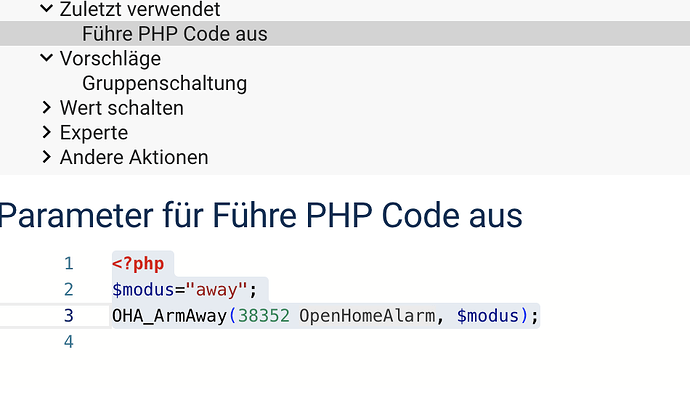Select Führe PHP Code aus entry

[x=345, y=34]
